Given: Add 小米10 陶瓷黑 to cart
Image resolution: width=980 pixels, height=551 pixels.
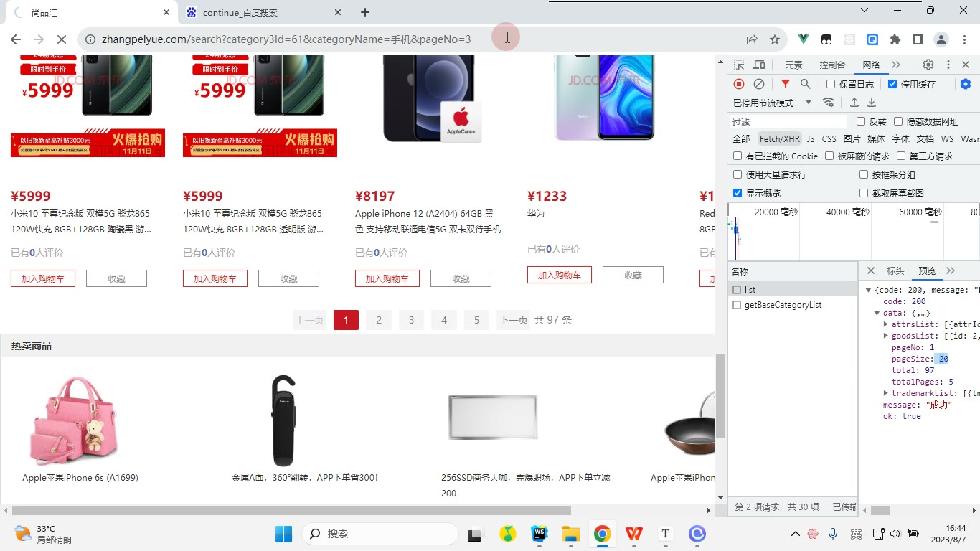Looking at the screenshot, I should pyautogui.click(x=43, y=278).
